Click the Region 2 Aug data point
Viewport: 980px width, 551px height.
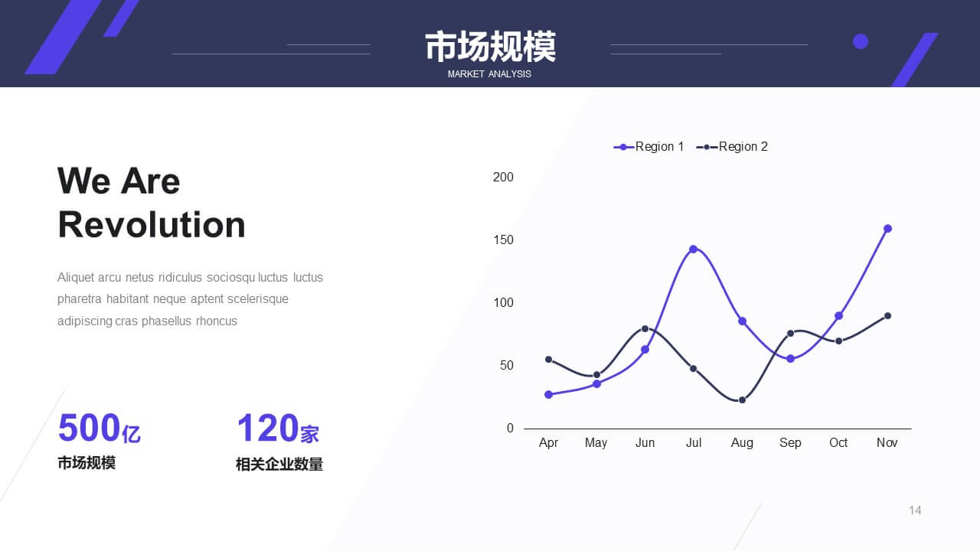point(742,400)
